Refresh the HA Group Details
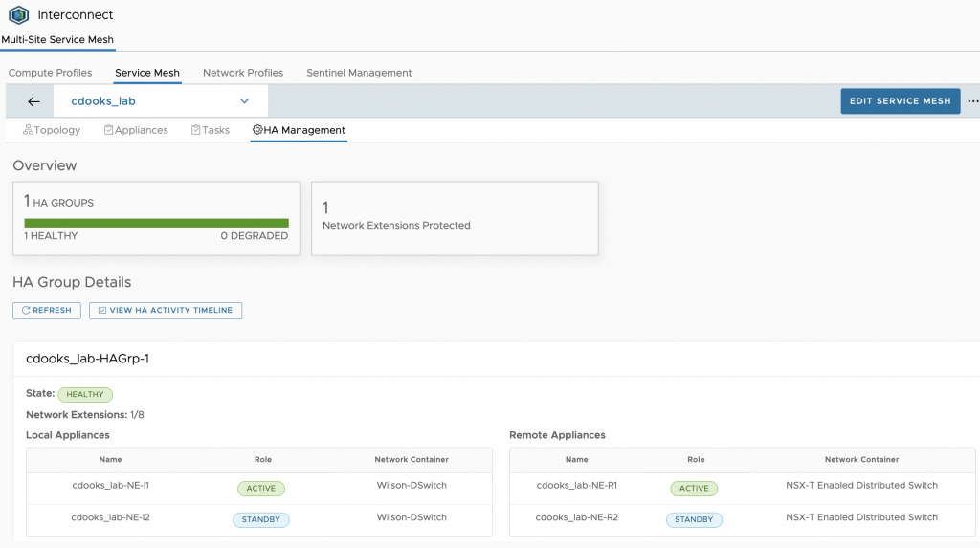The image size is (980, 548). tap(47, 311)
